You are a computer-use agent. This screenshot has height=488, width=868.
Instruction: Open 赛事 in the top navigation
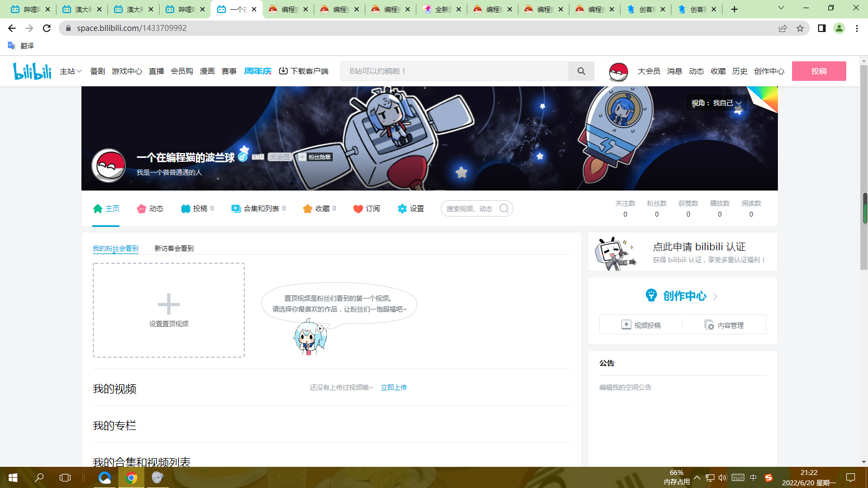(x=229, y=71)
